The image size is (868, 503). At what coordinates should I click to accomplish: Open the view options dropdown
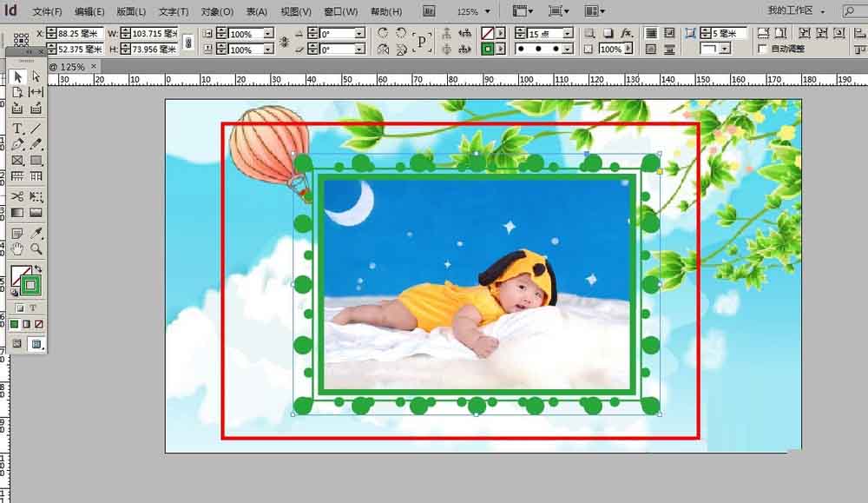[523, 11]
